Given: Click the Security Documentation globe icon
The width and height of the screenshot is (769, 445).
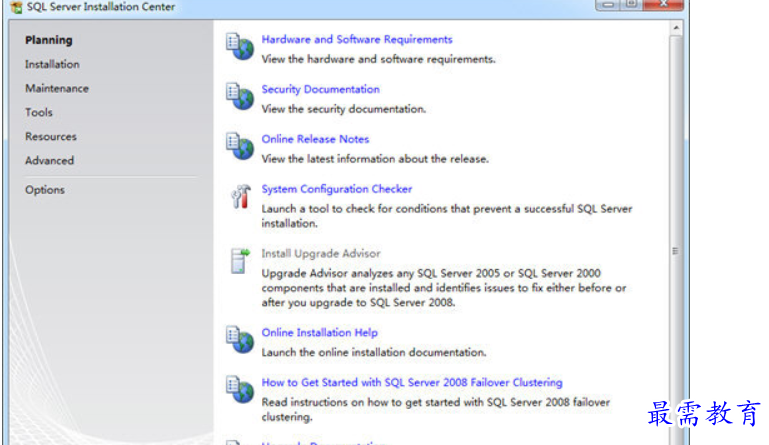Looking at the screenshot, I should [240, 96].
